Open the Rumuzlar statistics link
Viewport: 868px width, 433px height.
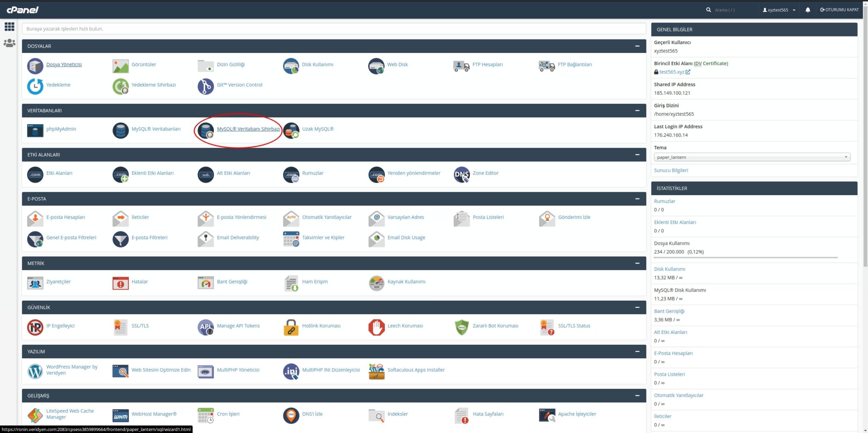[665, 201]
